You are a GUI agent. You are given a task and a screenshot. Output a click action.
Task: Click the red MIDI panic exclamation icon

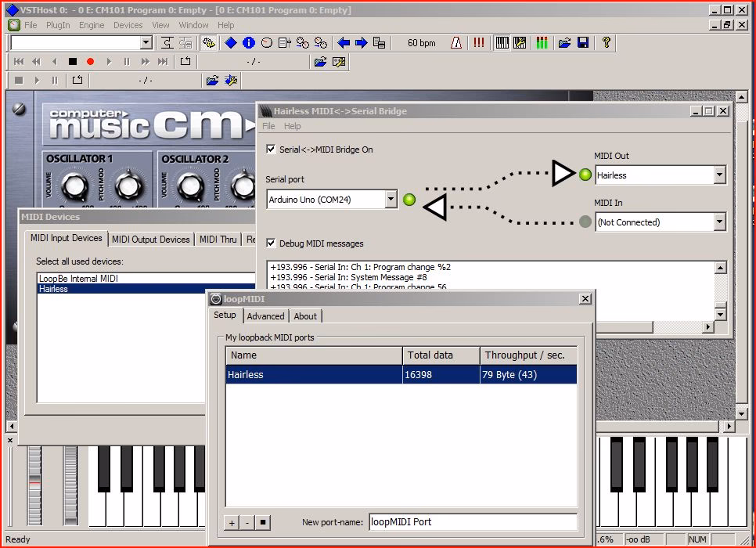pos(479,43)
